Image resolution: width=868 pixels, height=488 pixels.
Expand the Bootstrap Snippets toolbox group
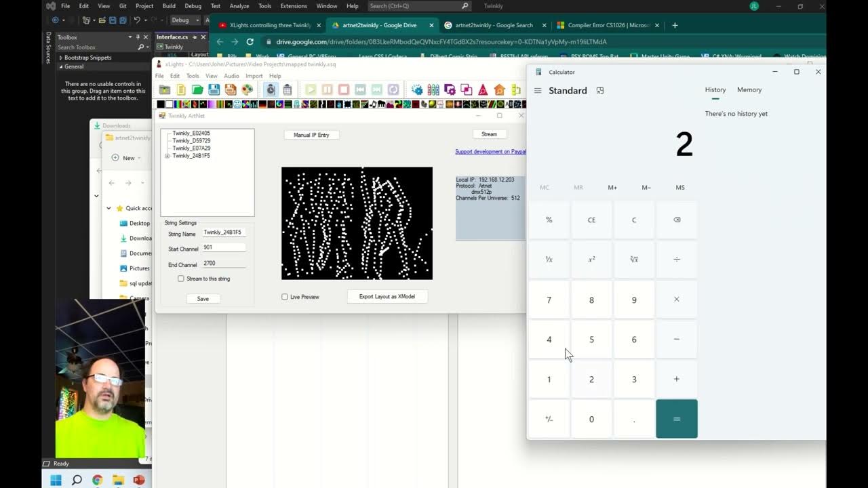[60, 58]
